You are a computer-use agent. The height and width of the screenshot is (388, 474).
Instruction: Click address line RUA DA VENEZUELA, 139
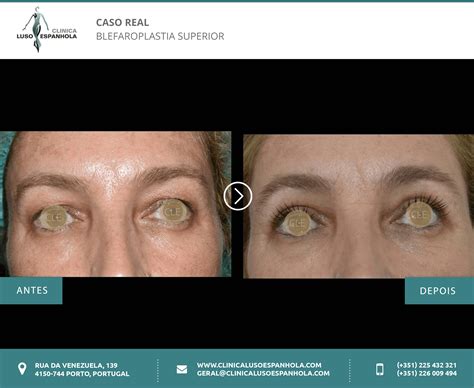(76, 365)
